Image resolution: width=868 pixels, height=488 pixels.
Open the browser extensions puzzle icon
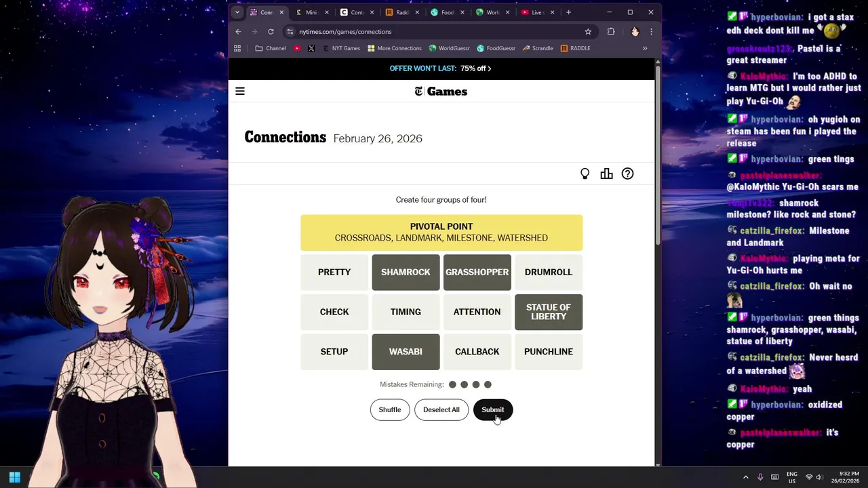tap(611, 31)
